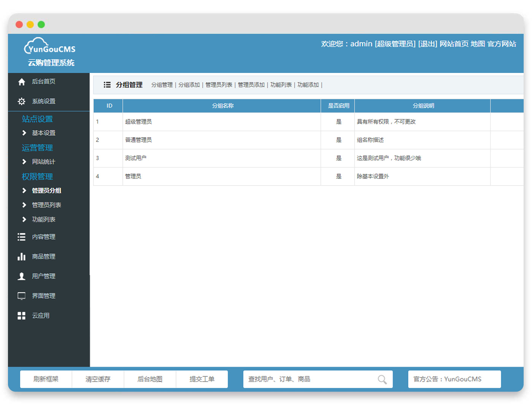The height and width of the screenshot is (405, 532).
Task: Click description 组名称描述
Action: 370,140
